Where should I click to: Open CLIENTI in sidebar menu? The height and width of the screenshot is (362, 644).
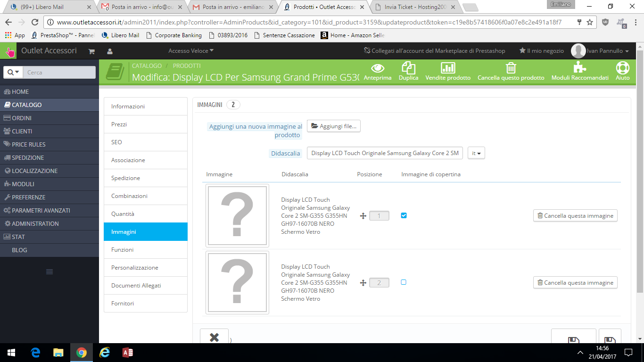tap(50, 131)
